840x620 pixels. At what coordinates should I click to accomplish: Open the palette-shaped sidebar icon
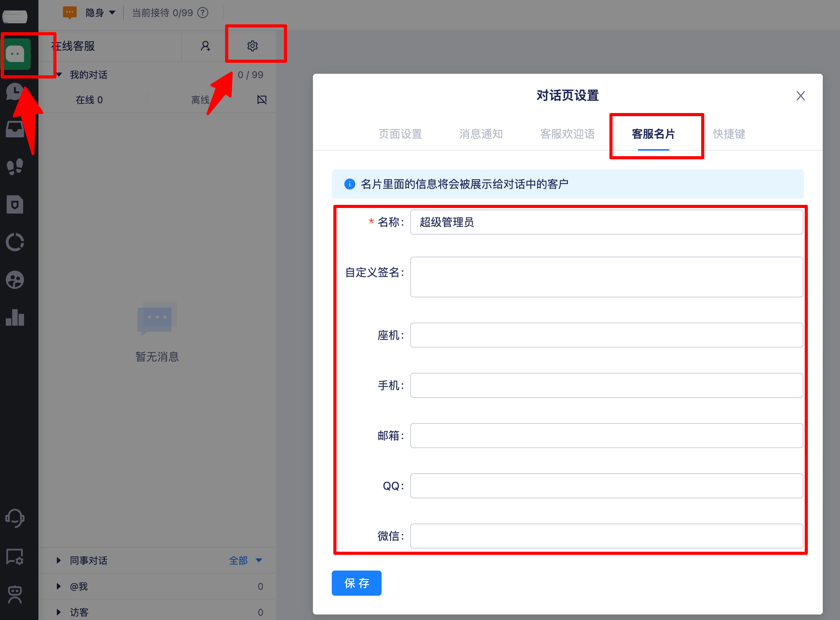(x=15, y=280)
